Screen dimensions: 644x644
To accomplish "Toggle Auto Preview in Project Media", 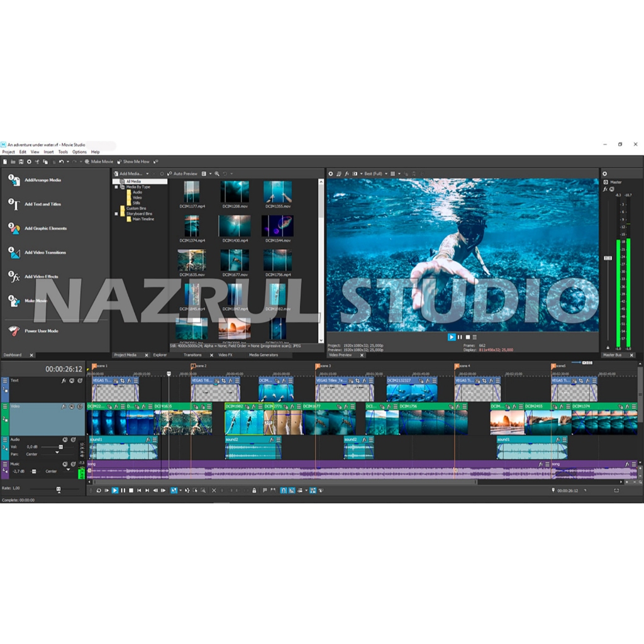I will coord(185,174).
